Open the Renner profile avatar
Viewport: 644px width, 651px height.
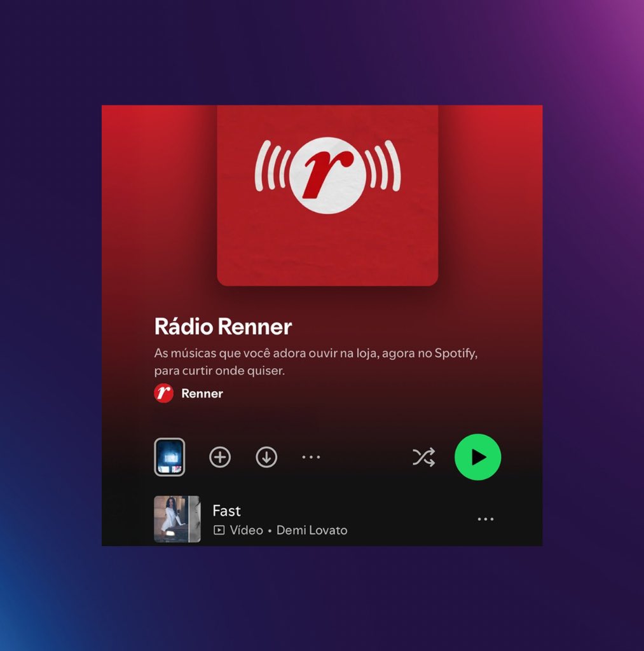pos(163,393)
